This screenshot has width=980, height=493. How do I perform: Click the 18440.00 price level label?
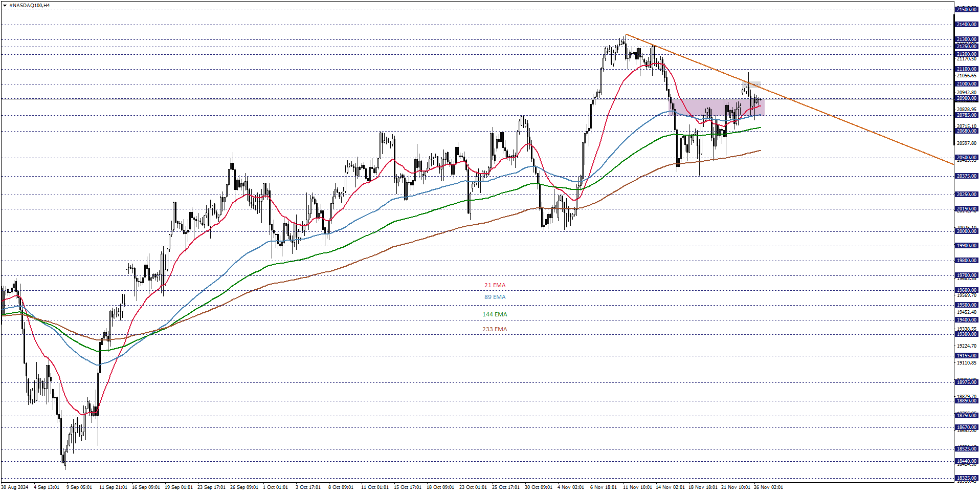966,461
